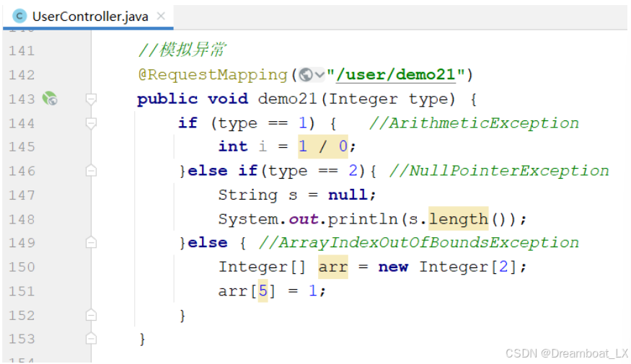631x364 pixels.
Task: Select the UserController.java tab
Action: (88, 17)
